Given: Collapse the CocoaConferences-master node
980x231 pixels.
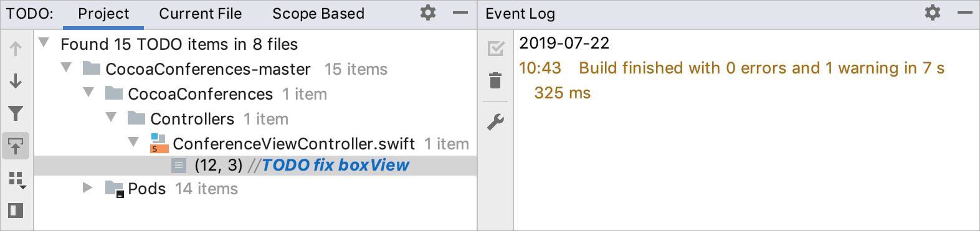Looking at the screenshot, I should tap(66, 67).
